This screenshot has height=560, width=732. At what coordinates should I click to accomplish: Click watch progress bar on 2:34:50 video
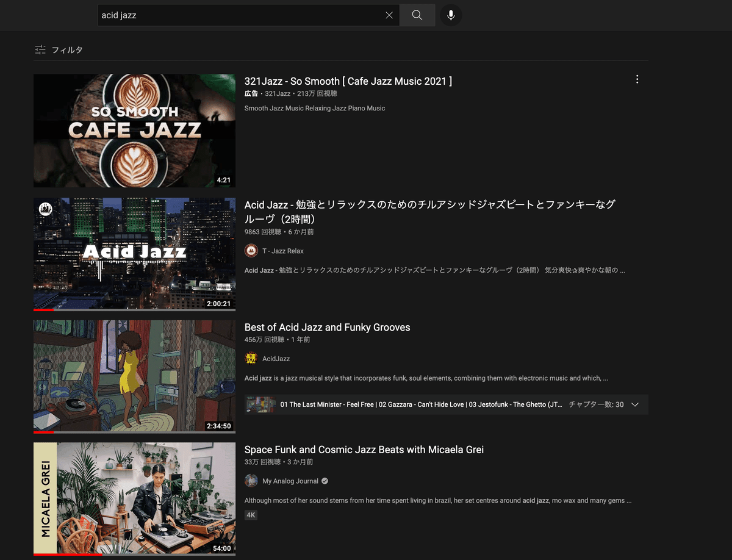point(134,433)
